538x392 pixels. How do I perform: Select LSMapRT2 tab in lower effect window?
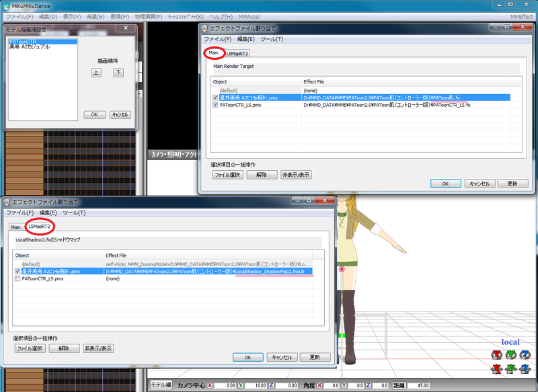pyautogui.click(x=40, y=227)
